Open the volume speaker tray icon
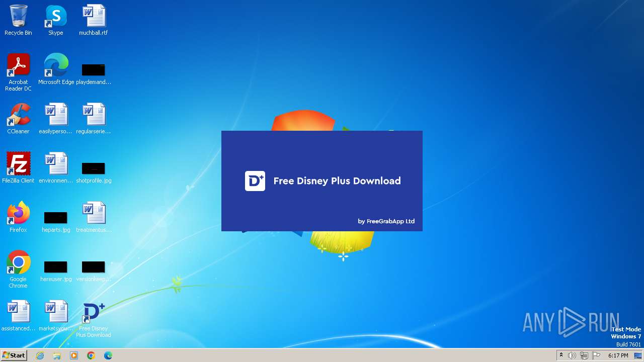This screenshot has width=644, height=362. (x=572, y=355)
